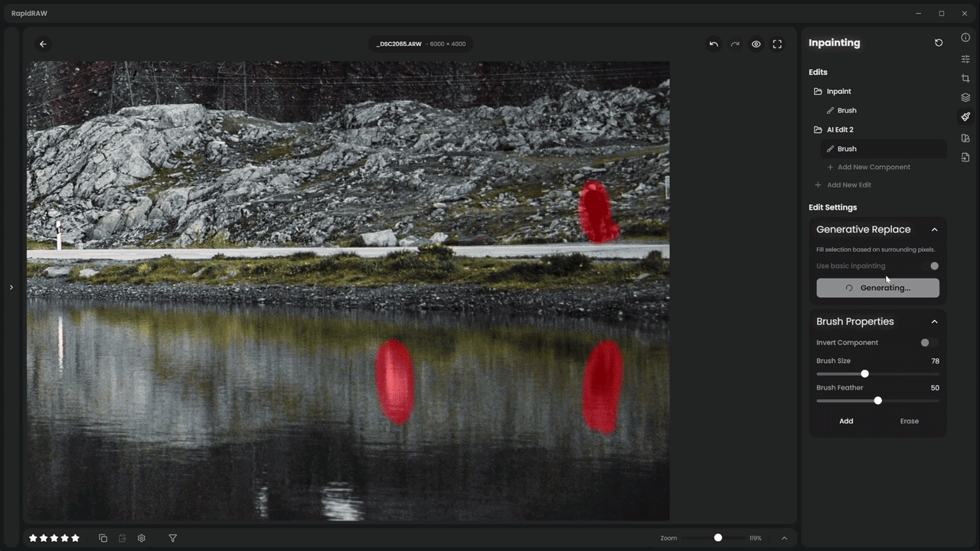Open the image info metadata panel
This screenshot has height=551, width=980.
click(965, 37)
